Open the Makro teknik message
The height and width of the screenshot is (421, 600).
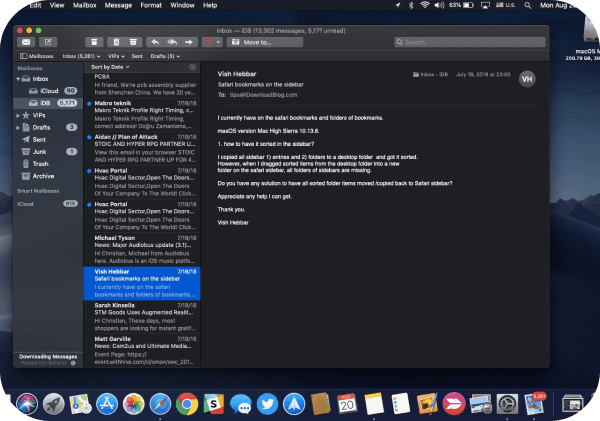click(142, 115)
